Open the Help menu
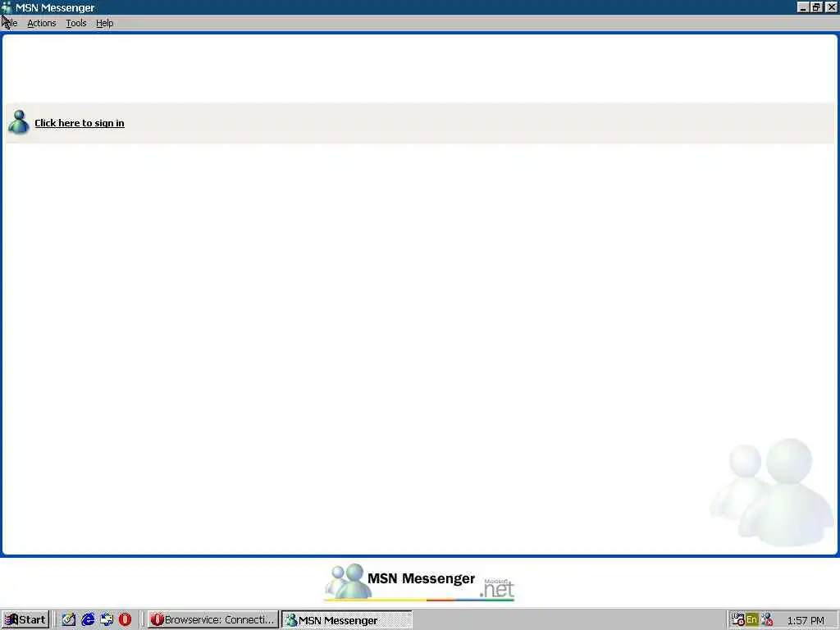 click(x=104, y=23)
